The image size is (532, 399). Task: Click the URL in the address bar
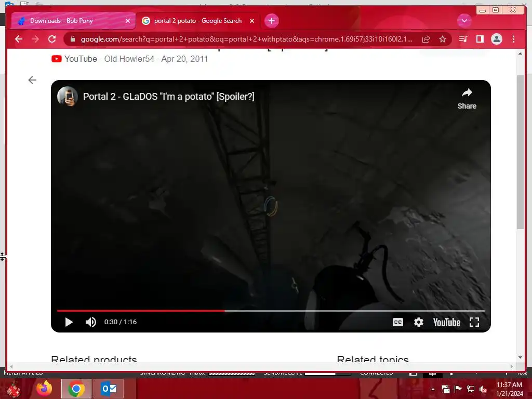pyautogui.click(x=247, y=39)
